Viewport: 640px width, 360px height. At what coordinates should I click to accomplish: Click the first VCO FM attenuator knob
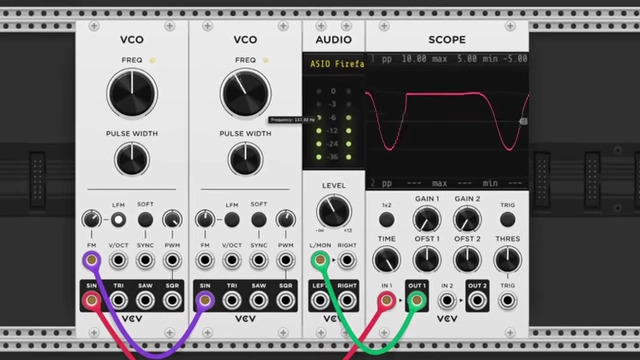tap(91, 220)
